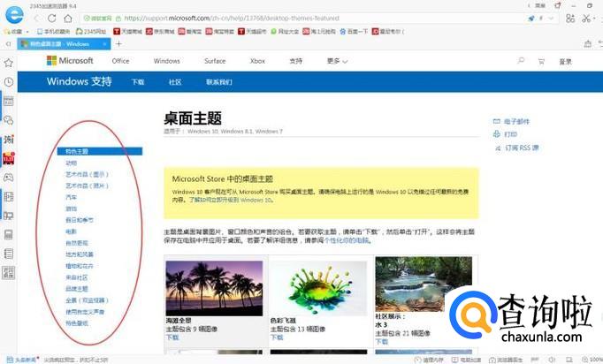Open the Xbox menu item
The height and width of the screenshot is (364, 603).
coord(257,61)
